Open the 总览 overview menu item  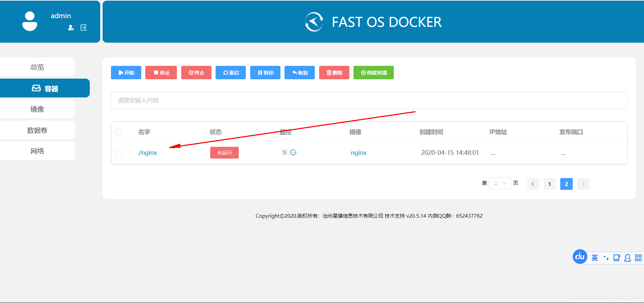37,67
